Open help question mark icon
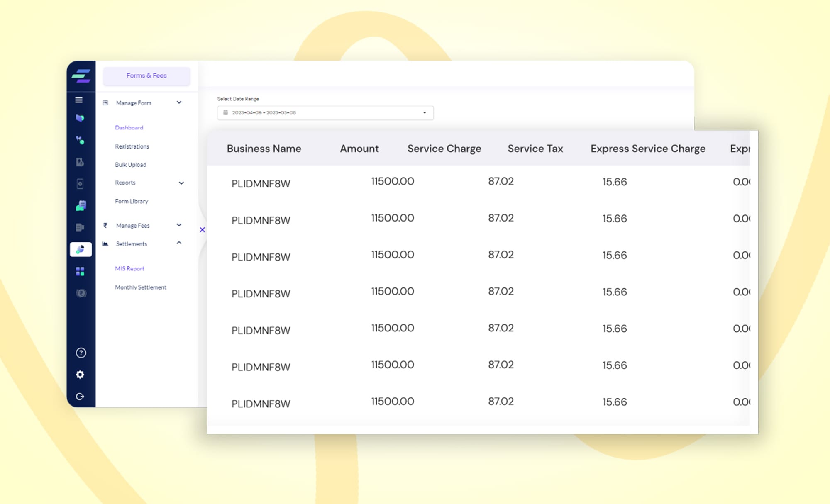The image size is (830, 504). coord(81,353)
